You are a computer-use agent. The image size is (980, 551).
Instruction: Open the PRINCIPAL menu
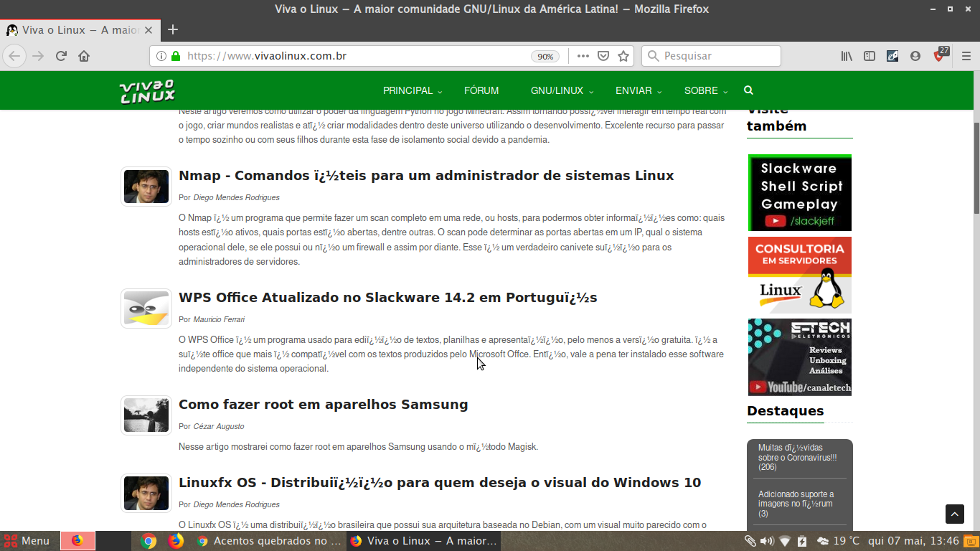[x=407, y=90]
